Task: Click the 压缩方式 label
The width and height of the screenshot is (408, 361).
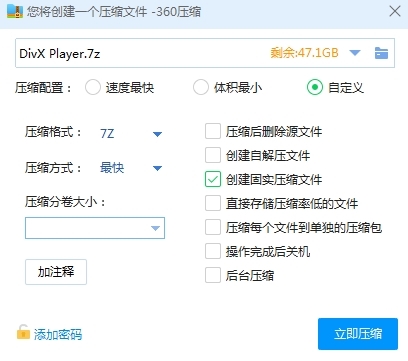Action: pyautogui.click(x=53, y=168)
